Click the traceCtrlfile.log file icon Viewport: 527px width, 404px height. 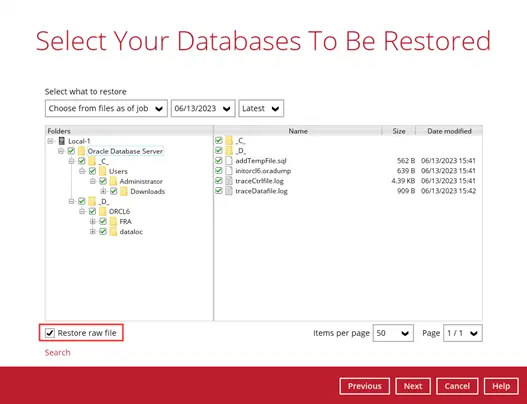pos(229,181)
